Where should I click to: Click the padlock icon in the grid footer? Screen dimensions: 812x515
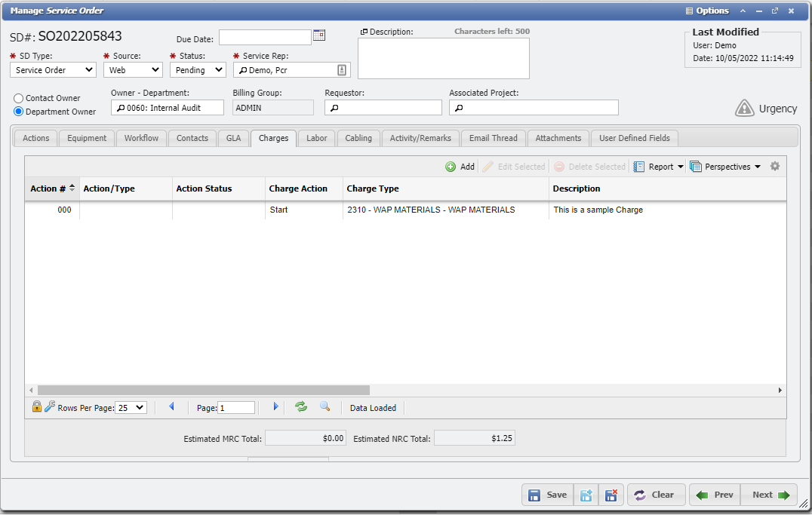pos(36,406)
